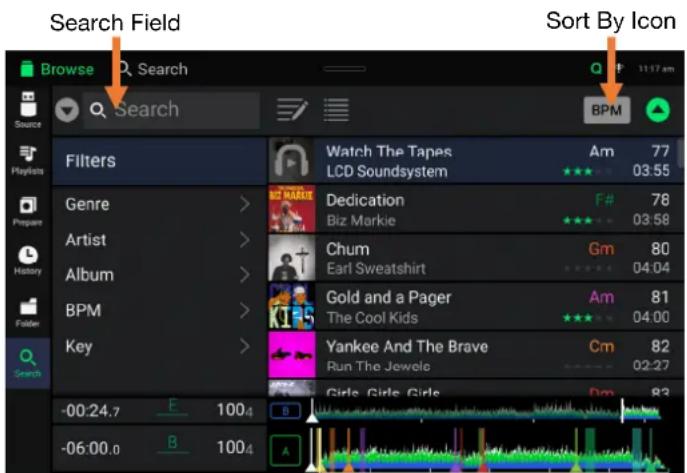Click the E key indicator on upper deck row
This screenshot has height=473, width=687.
pos(172,407)
